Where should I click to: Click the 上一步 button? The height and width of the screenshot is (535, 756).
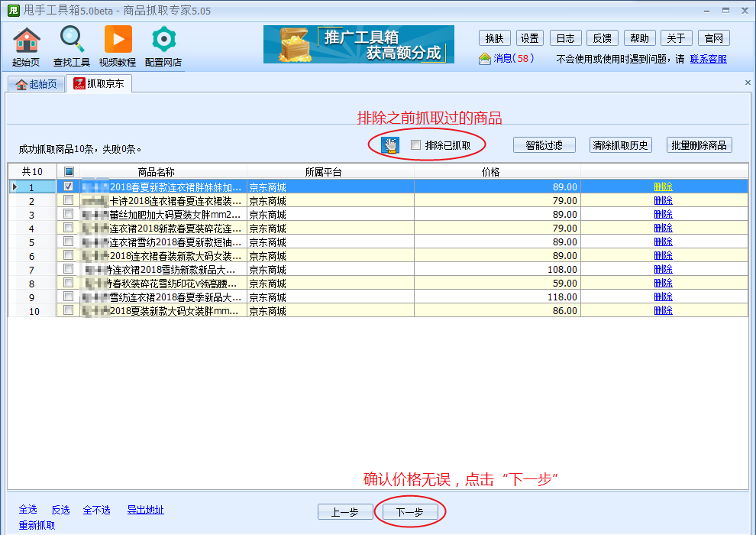pyautogui.click(x=345, y=512)
